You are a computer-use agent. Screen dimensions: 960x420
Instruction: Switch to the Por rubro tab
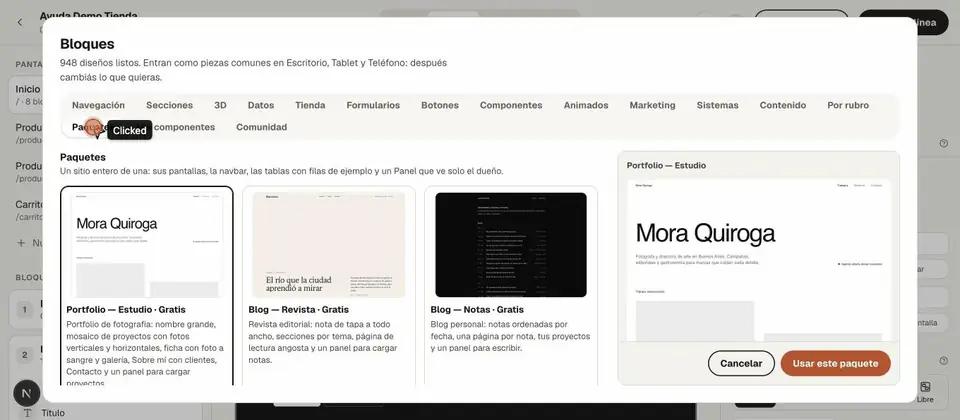[848, 105]
